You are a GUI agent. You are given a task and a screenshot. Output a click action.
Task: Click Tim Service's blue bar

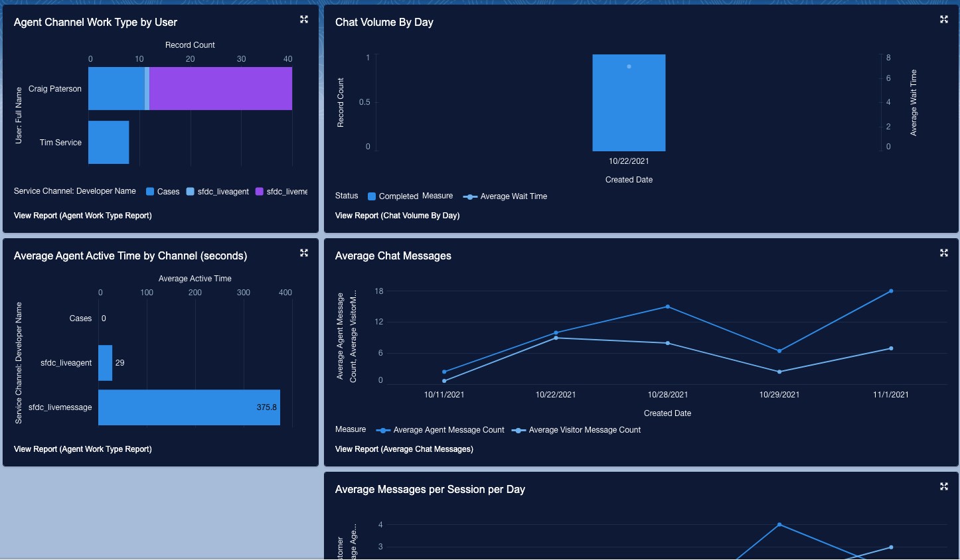(108, 142)
